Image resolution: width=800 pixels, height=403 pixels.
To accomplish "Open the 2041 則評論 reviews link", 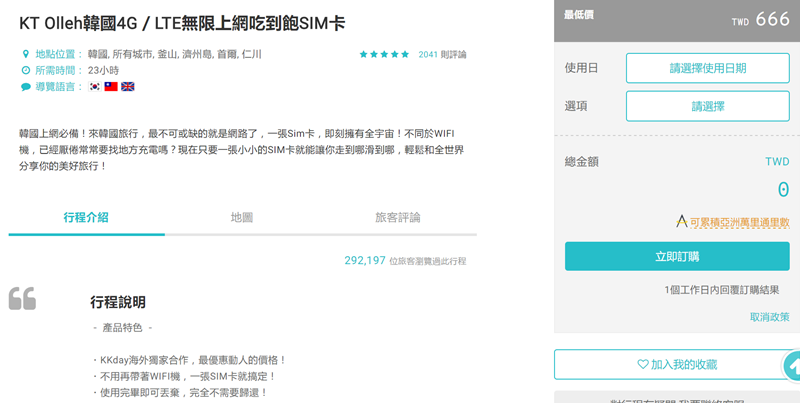I will 442,54.
